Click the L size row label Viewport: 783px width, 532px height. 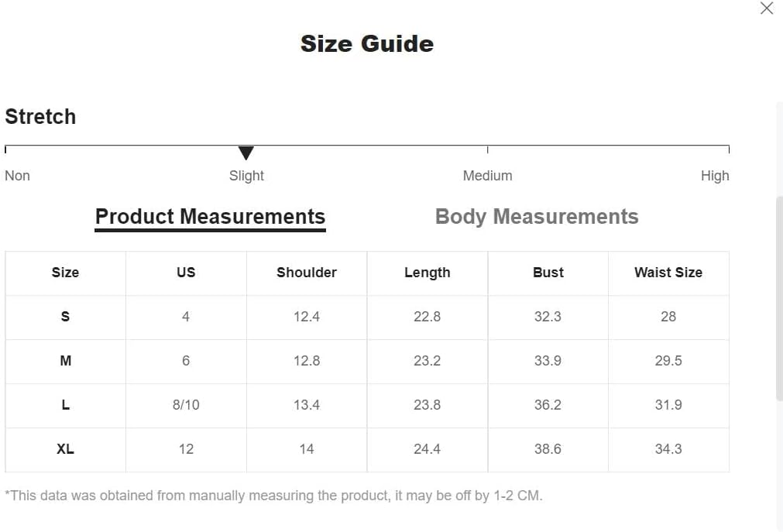[65, 405]
